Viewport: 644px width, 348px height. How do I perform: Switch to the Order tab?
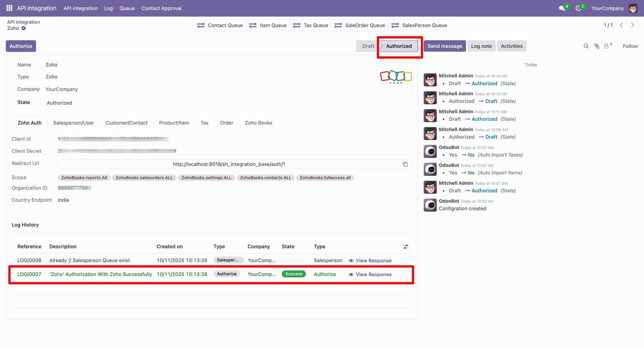pos(226,123)
